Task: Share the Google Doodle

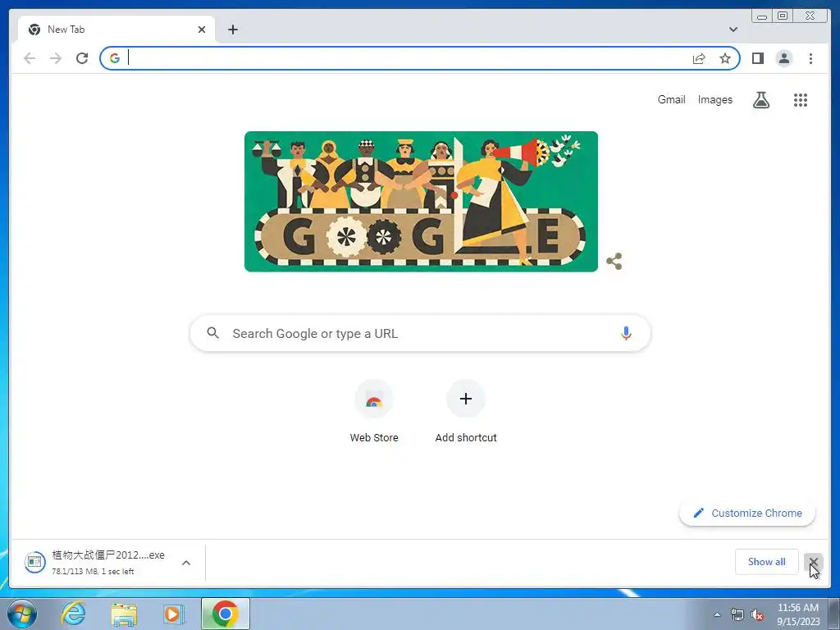Action: coord(614,262)
